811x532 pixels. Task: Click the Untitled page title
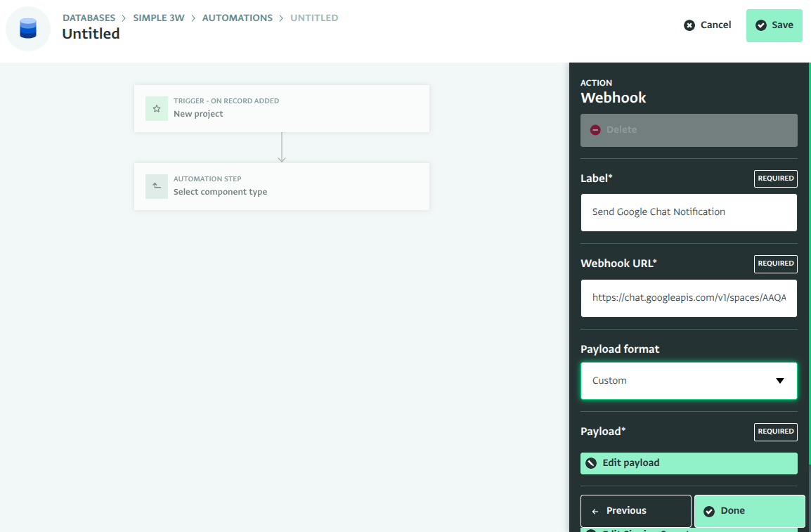tap(91, 34)
